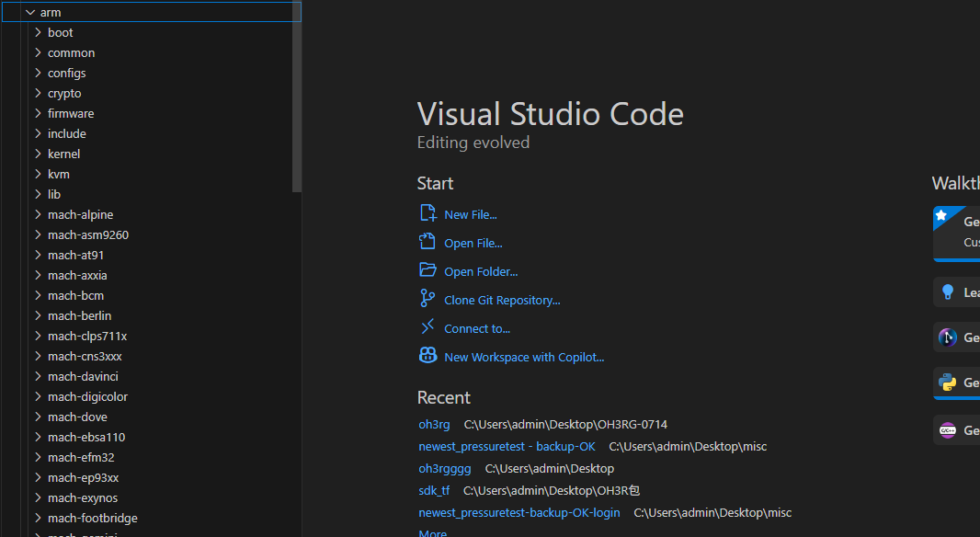This screenshot has width=980, height=537.
Task: Click the Open Folder icon
Action: coord(427,270)
